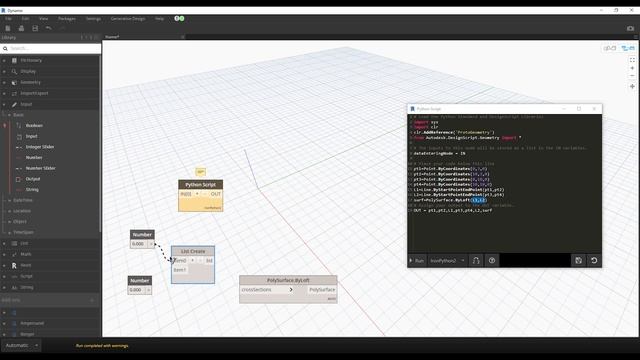Click the plus button on List Create node
The height and width of the screenshot is (360, 640).
(192, 260)
